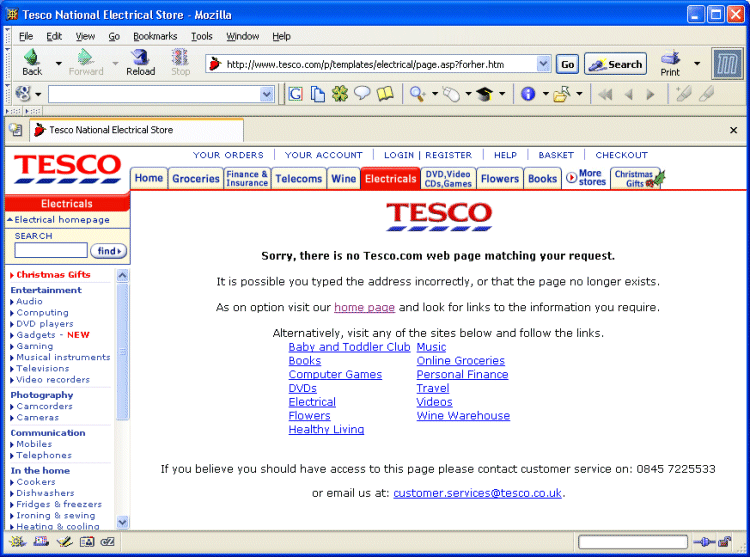
Task: Select the Groceries store tab
Action: 196,178
